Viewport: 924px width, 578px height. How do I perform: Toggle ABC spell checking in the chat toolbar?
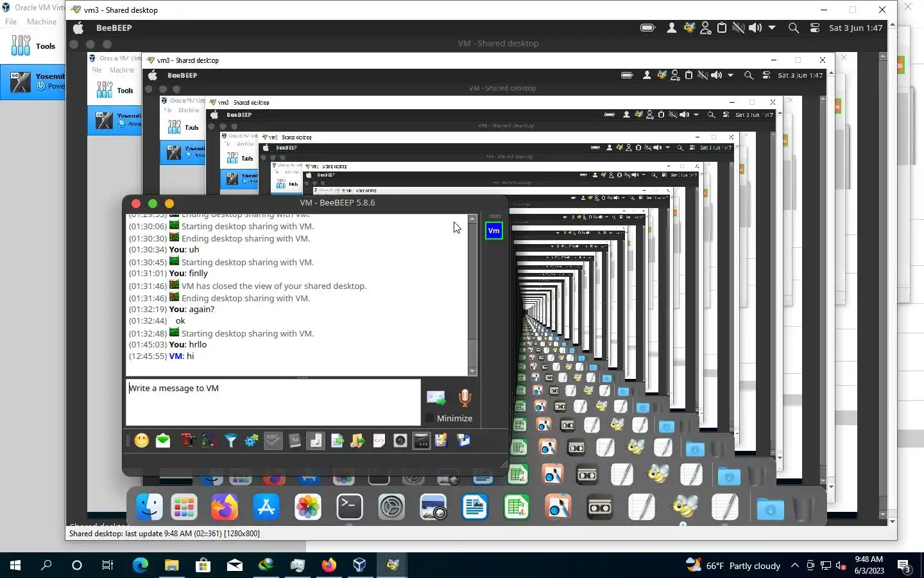(273, 441)
